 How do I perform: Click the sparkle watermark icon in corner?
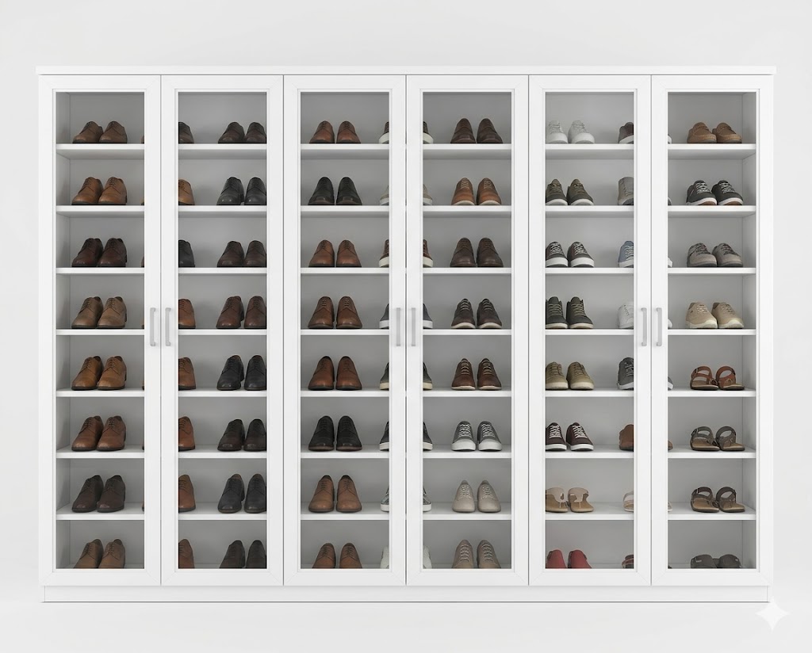pyautogui.click(x=772, y=613)
